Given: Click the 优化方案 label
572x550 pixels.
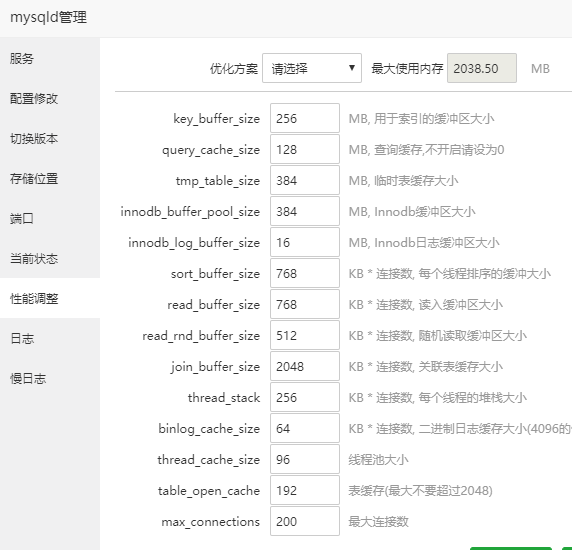Looking at the screenshot, I should coord(234,69).
